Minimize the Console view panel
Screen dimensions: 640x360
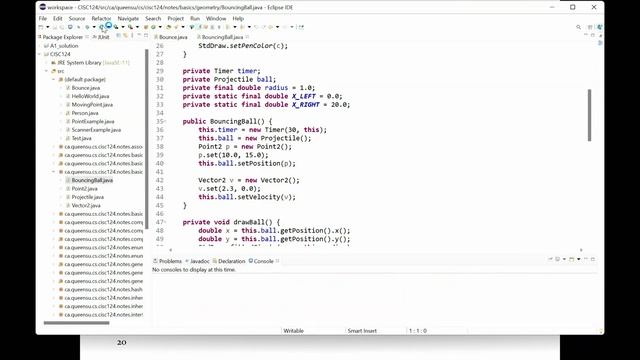pos(586,259)
